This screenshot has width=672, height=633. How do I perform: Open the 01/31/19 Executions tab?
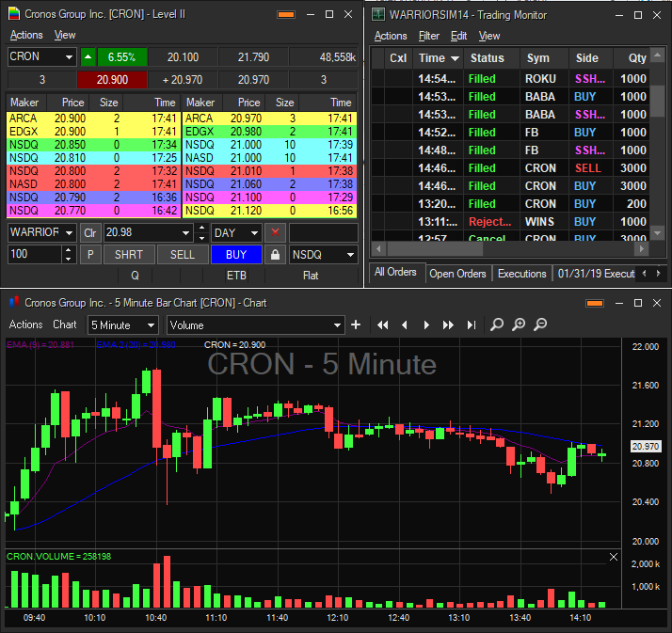(596, 274)
